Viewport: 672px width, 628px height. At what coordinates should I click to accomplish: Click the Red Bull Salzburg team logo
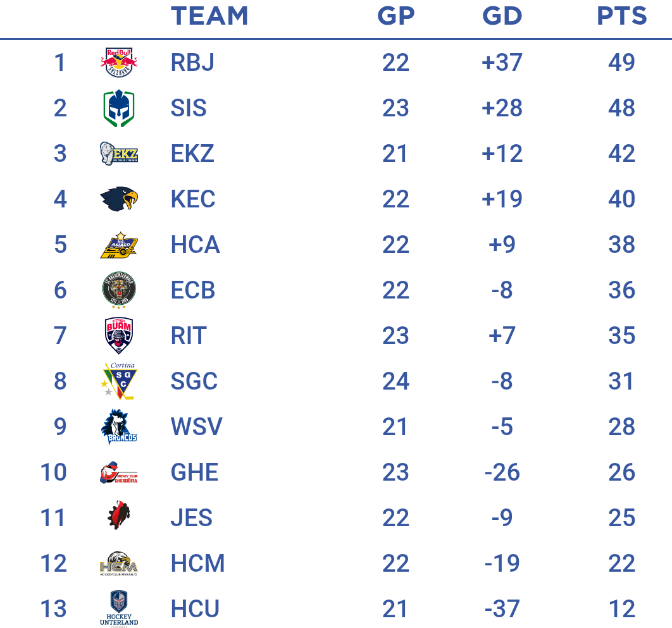point(119,63)
